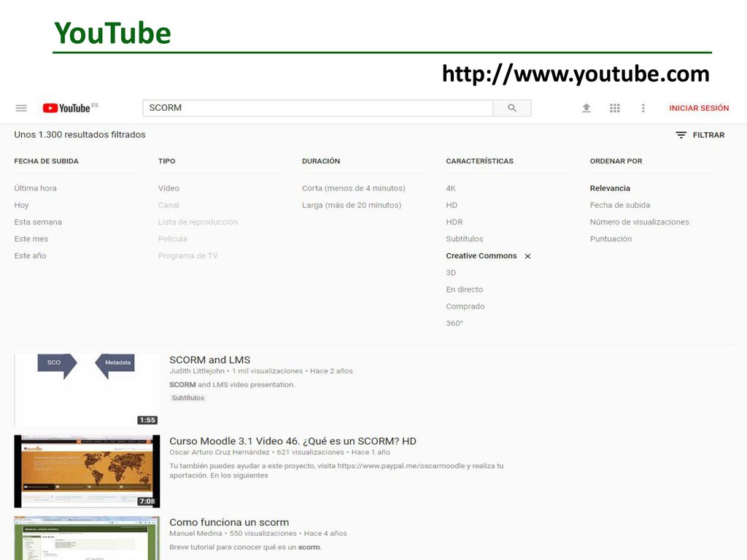This screenshot has height=560, width=747.
Task: Select the Película type filter
Action: [172, 239]
